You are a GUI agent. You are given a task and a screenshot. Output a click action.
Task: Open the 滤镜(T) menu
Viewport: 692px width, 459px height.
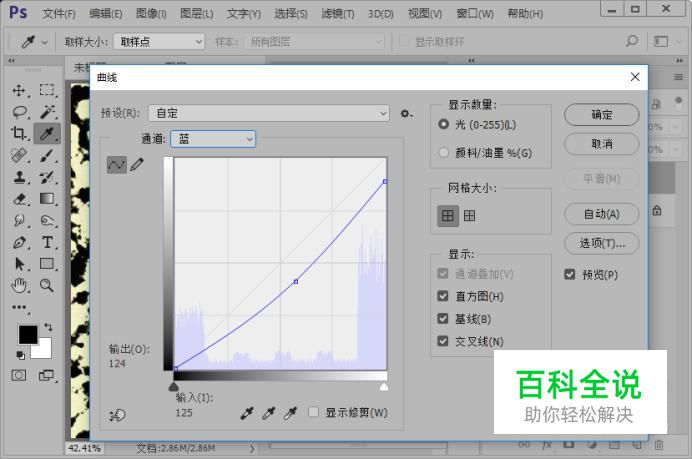click(x=338, y=14)
